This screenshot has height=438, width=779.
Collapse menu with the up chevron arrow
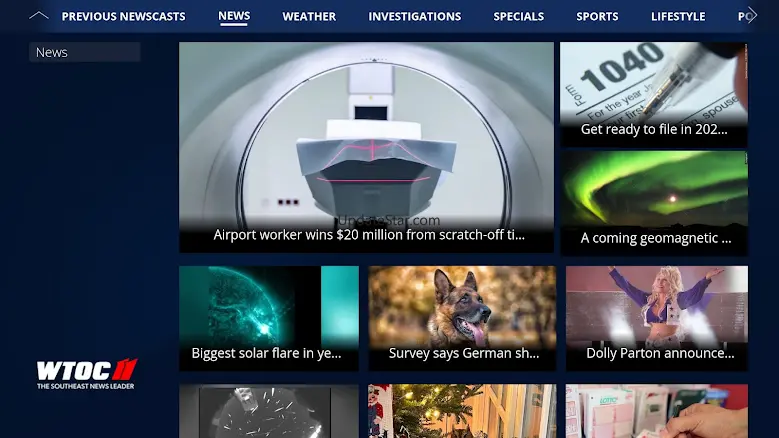click(x=39, y=16)
